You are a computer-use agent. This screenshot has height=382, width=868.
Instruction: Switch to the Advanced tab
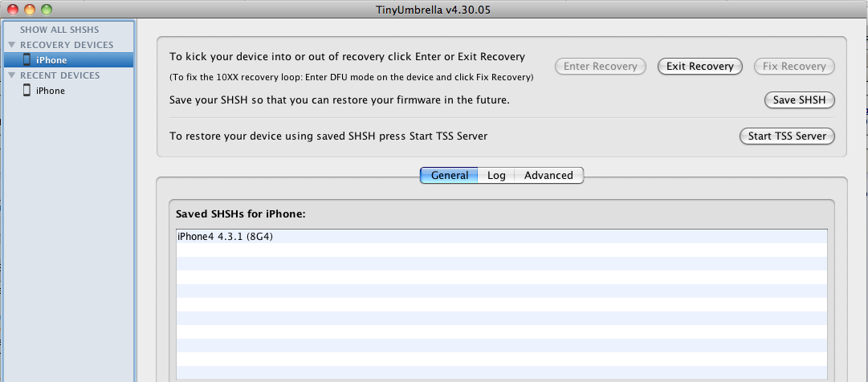(548, 175)
